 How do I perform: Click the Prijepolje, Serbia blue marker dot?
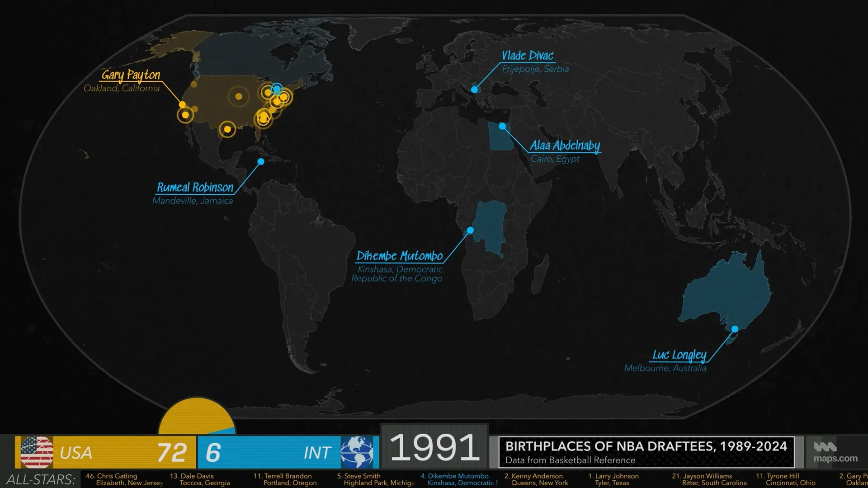(474, 89)
